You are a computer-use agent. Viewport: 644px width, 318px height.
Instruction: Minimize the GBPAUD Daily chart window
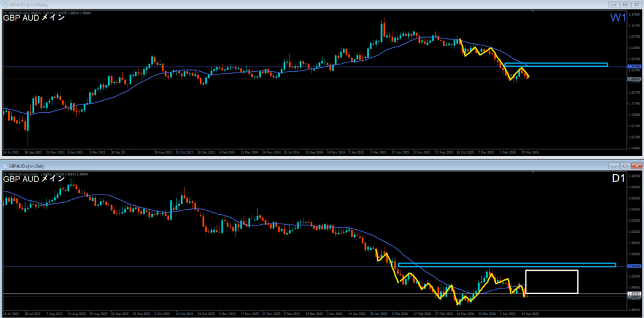[x=615, y=166]
